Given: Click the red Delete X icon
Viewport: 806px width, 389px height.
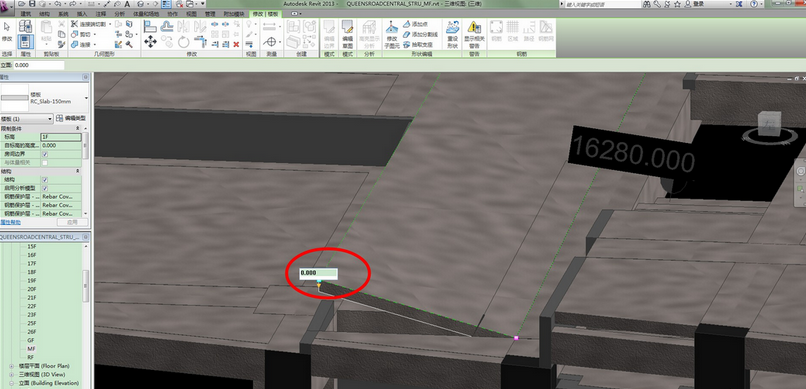Looking at the screenshot, I should click(x=236, y=45).
